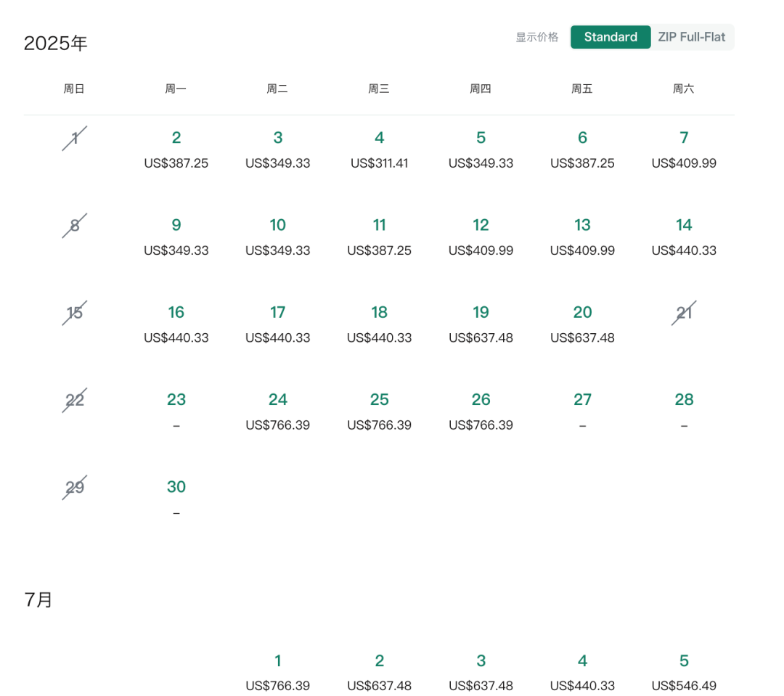Click the 周一 weekday header
Screen dimensions: 784x696
176,89
